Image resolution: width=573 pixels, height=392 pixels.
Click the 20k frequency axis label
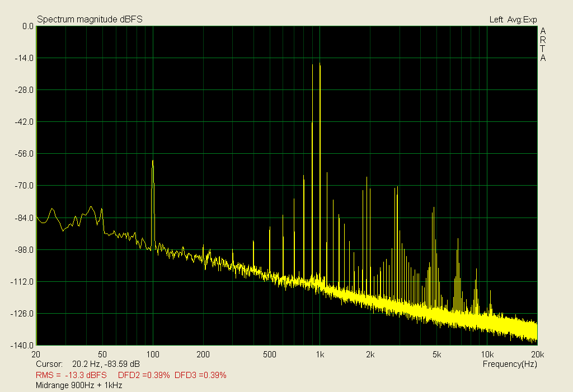[538, 355]
